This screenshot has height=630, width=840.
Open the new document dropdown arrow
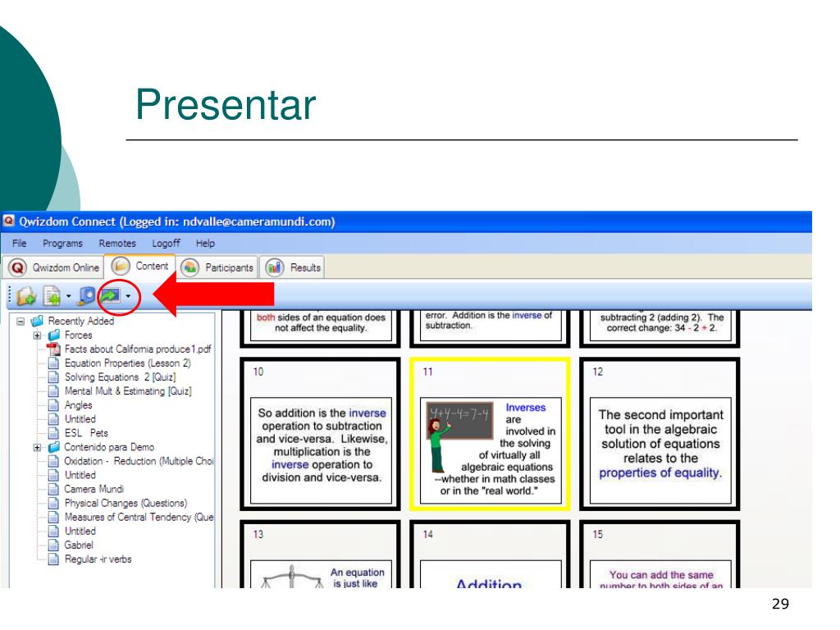pos(69,296)
